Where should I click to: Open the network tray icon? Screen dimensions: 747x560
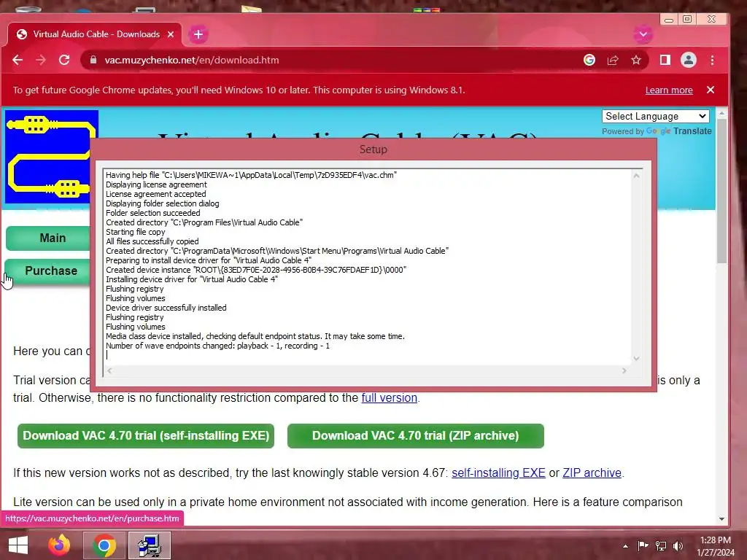tap(660, 545)
